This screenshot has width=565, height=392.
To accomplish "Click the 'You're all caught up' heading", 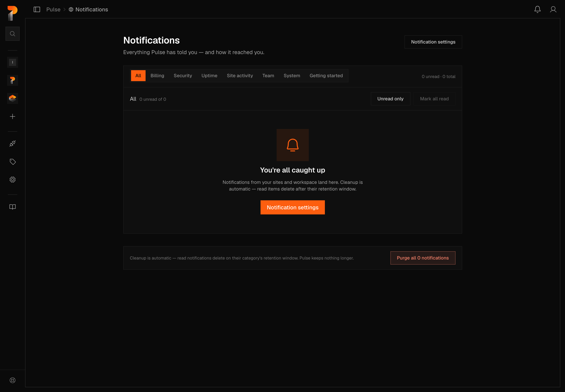I will tap(293, 170).
